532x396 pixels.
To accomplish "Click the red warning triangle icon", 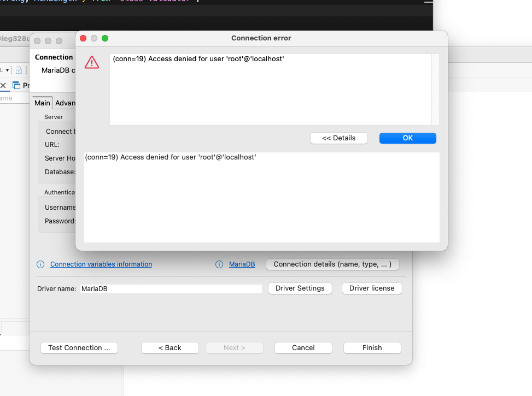I will [92, 62].
